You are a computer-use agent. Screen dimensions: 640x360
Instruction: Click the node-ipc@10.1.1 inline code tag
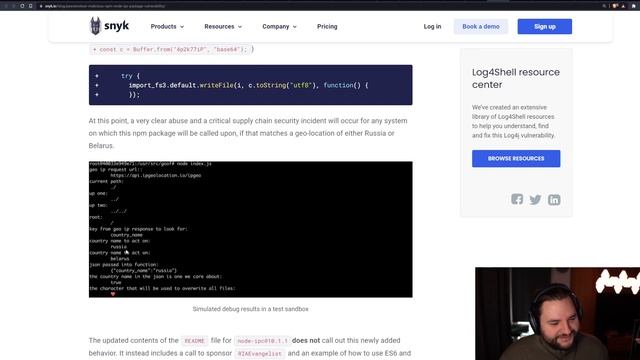point(262,341)
